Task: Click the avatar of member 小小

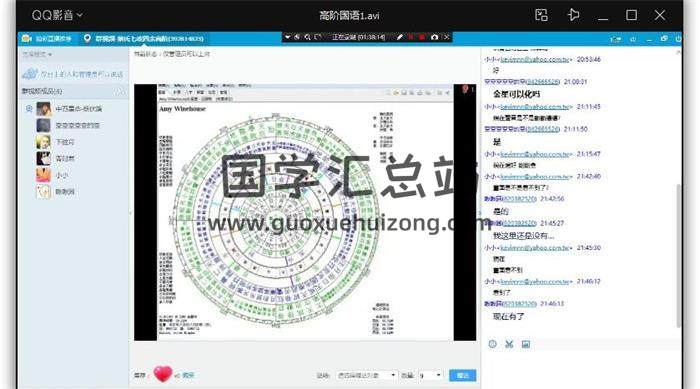Action: (43, 175)
